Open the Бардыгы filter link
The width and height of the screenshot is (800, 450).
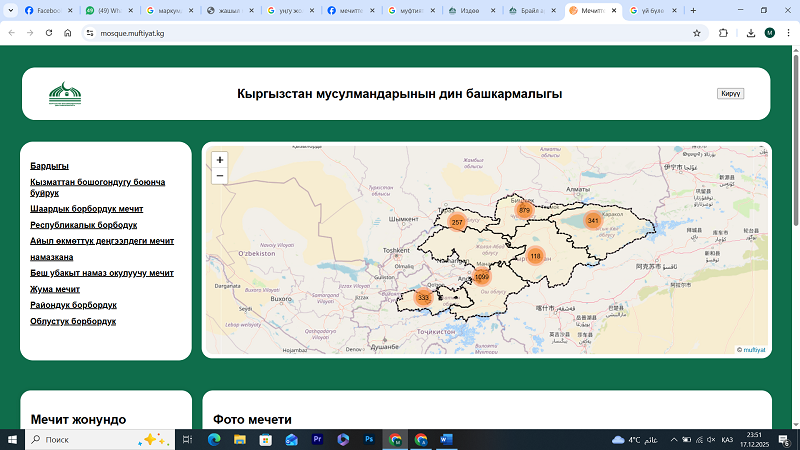[49, 165]
